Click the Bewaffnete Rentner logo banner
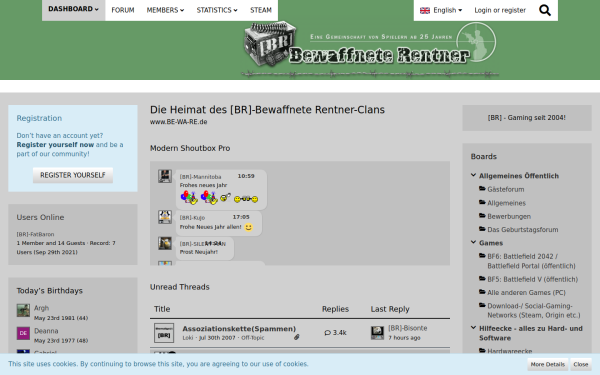The width and height of the screenshot is (600, 375). tap(370, 49)
